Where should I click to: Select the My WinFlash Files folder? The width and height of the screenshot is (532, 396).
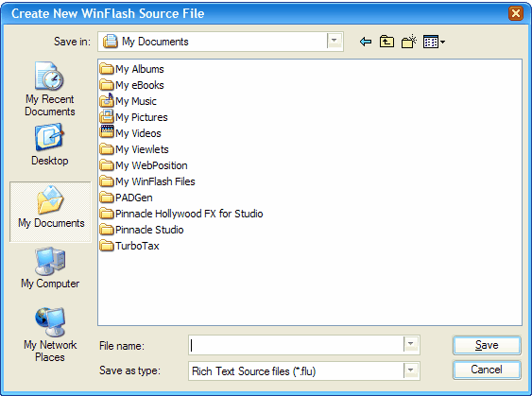(x=147, y=181)
